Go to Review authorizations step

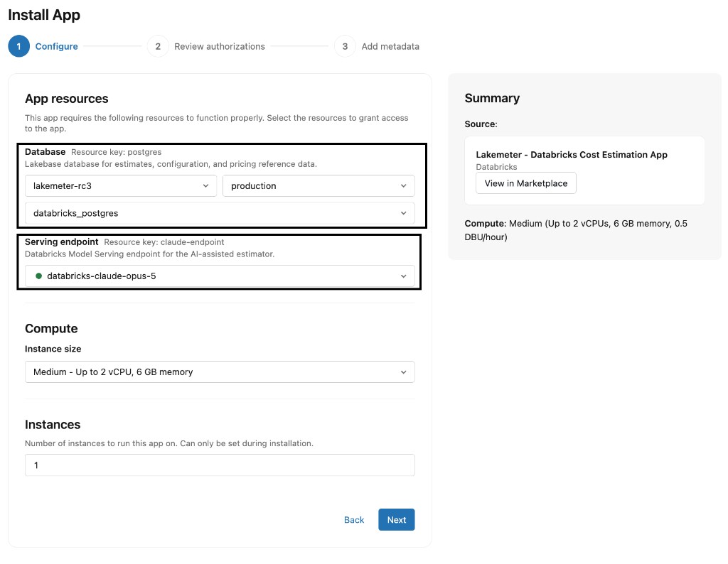click(x=220, y=46)
